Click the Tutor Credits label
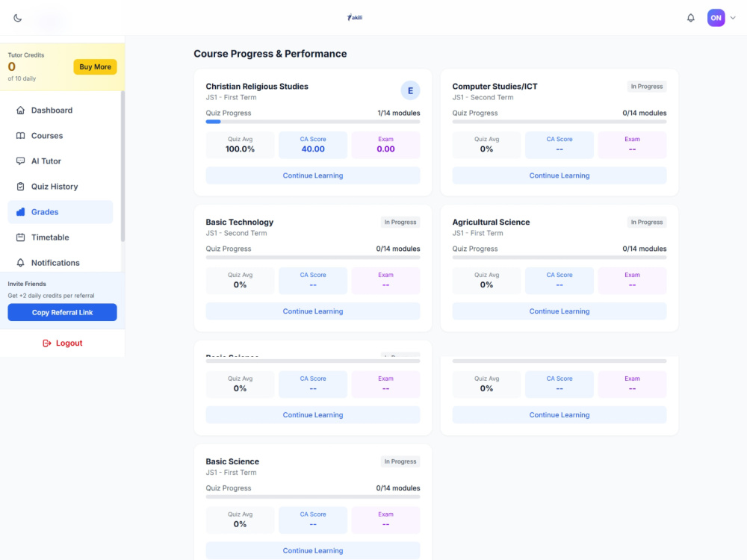 coord(25,55)
